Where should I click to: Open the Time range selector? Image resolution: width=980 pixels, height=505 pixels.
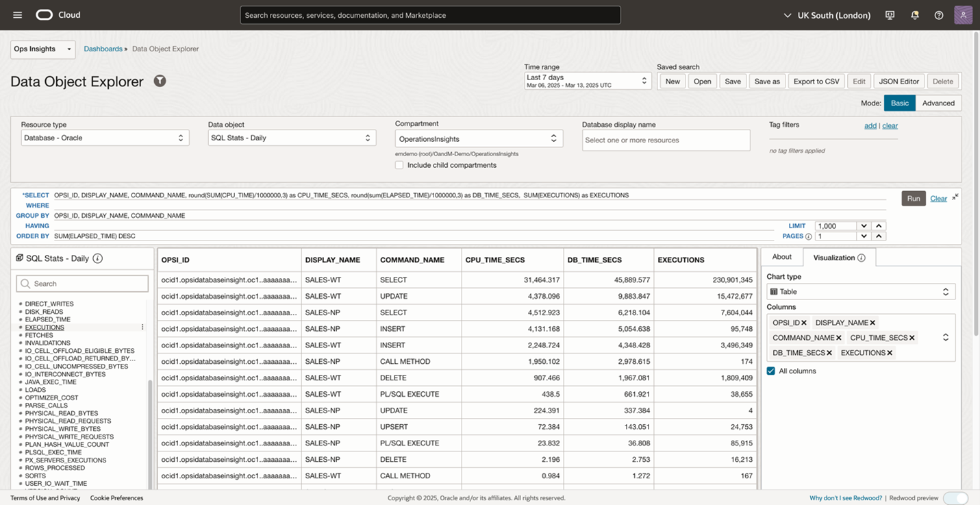point(587,81)
